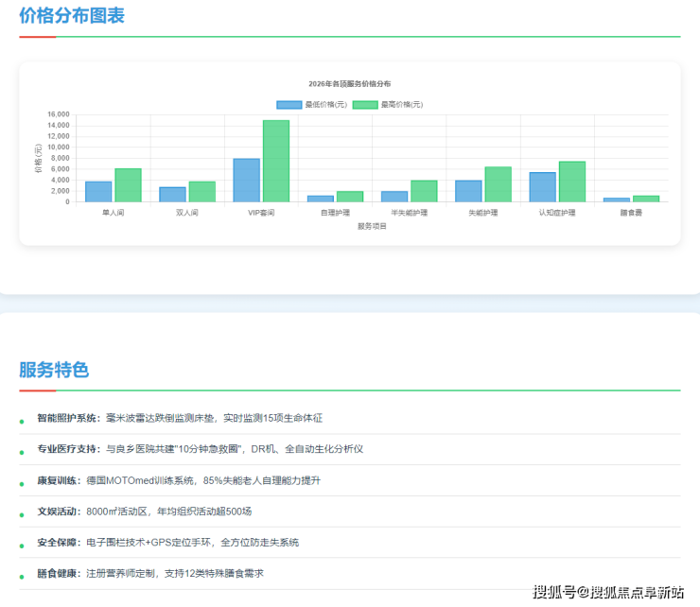
Task: Click the blue 失能护理 bar
Action: pyautogui.click(x=468, y=191)
